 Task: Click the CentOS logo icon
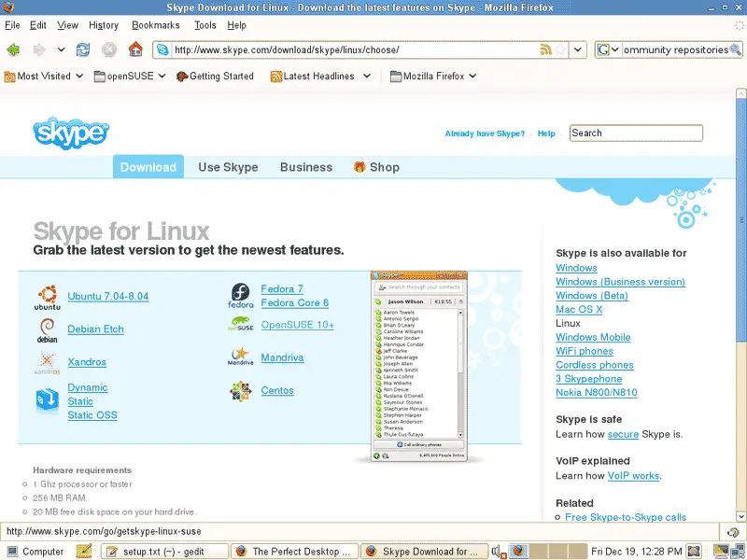pyautogui.click(x=241, y=391)
